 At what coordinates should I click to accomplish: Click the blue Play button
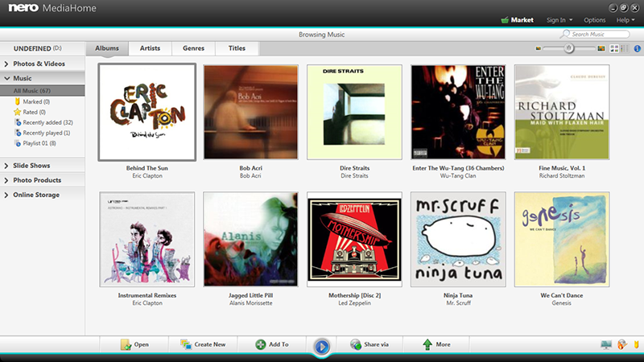(321, 347)
